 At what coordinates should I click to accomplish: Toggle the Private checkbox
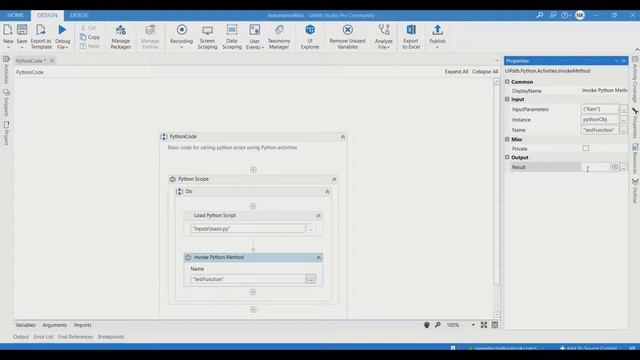tap(586, 148)
